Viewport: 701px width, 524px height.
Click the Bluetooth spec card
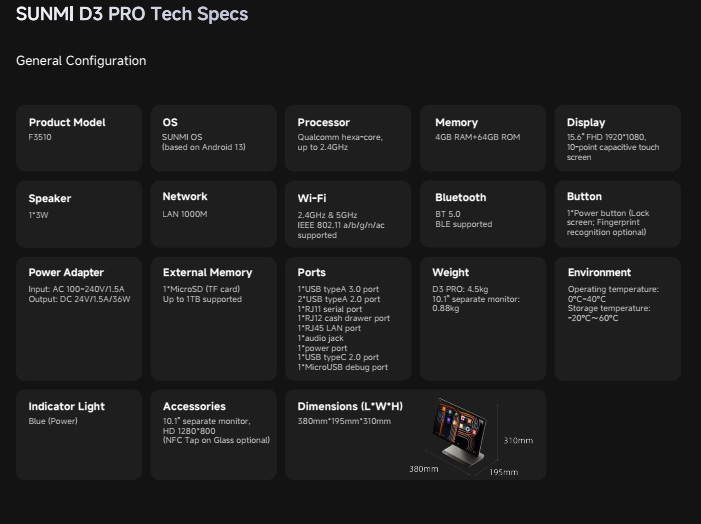pos(483,214)
